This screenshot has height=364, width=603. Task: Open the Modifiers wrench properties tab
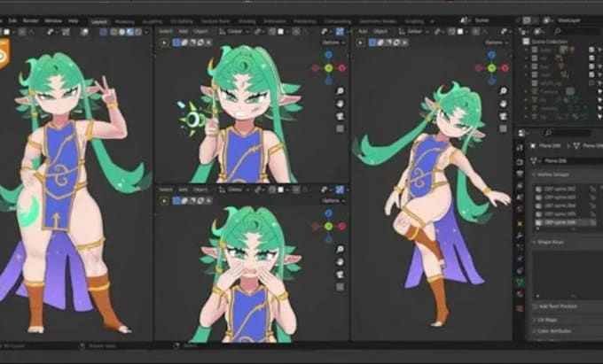click(x=520, y=236)
